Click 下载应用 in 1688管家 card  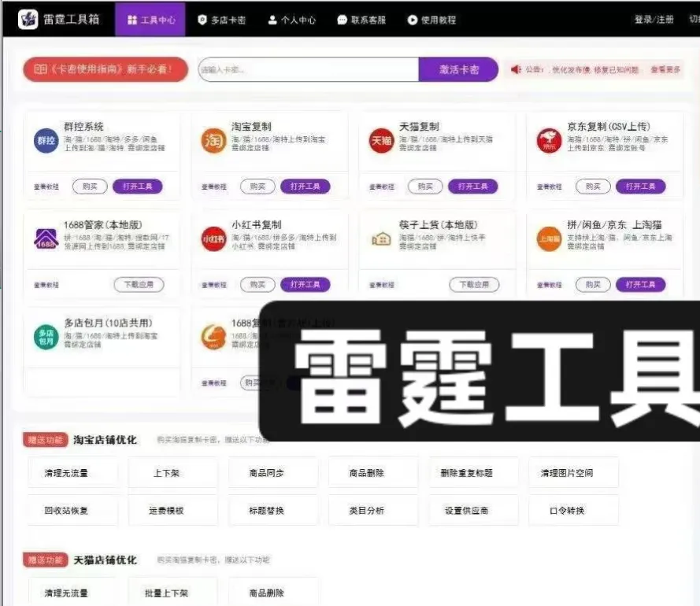click(139, 284)
